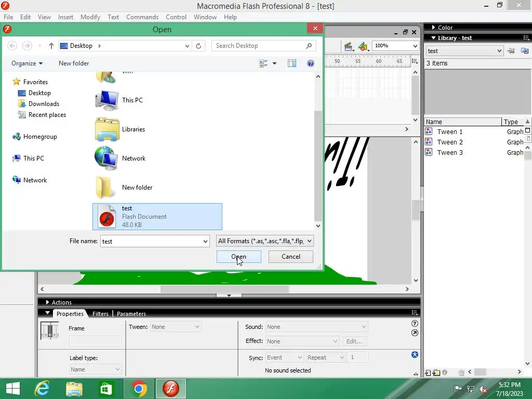Open Library panel options menu icon

point(526,37)
